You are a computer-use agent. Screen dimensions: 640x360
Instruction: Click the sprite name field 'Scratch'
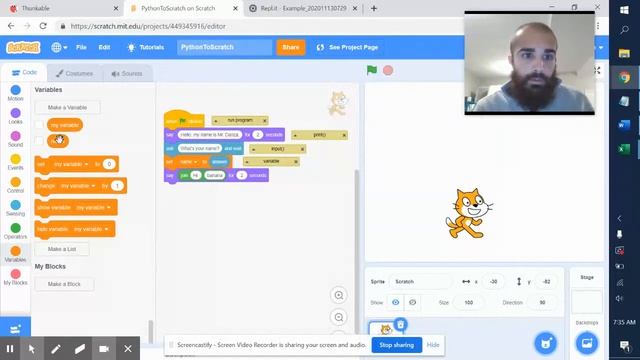pyautogui.click(x=421, y=282)
